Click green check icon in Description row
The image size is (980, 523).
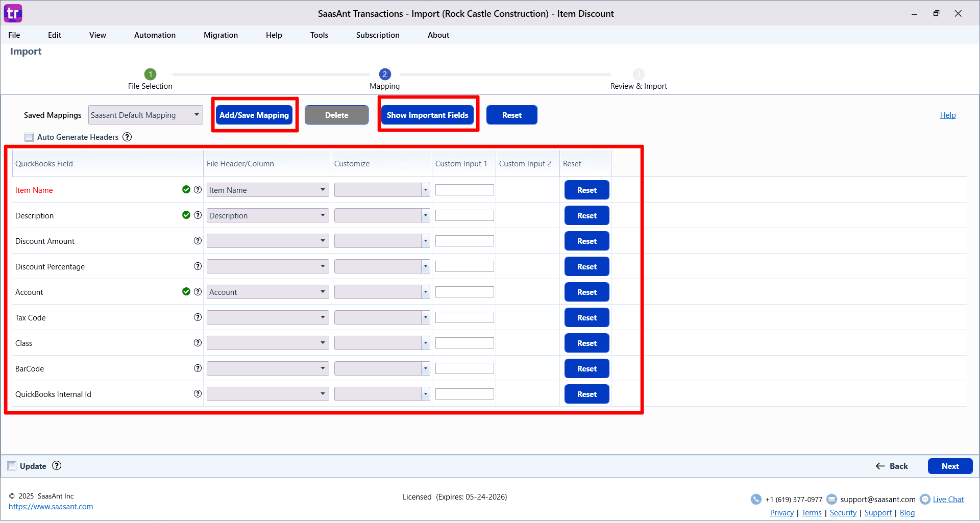click(186, 215)
